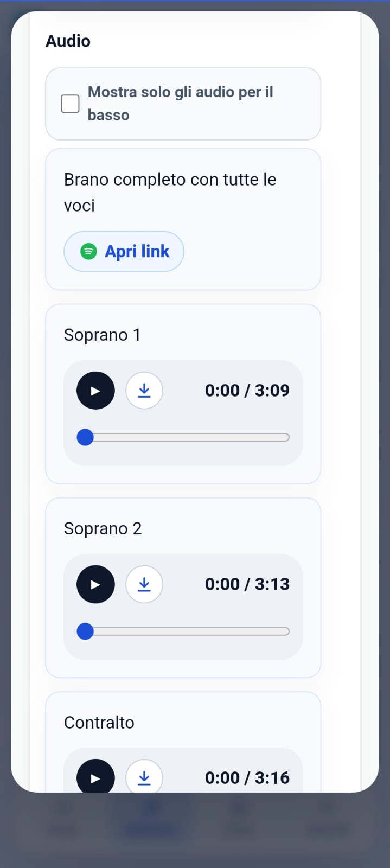The width and height of the screenshot is (390, 868).
Task: Open the 'Apri link' Spotify button
Action: (124, 251)
